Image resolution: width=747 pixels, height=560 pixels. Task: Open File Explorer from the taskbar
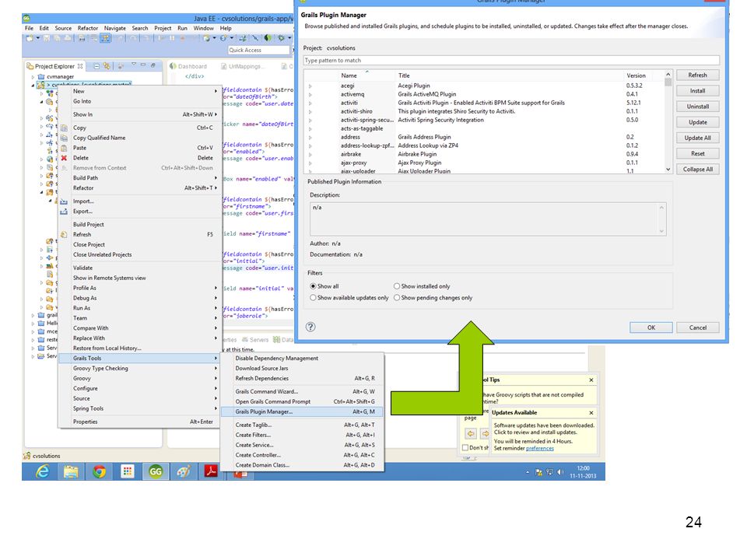71,471
